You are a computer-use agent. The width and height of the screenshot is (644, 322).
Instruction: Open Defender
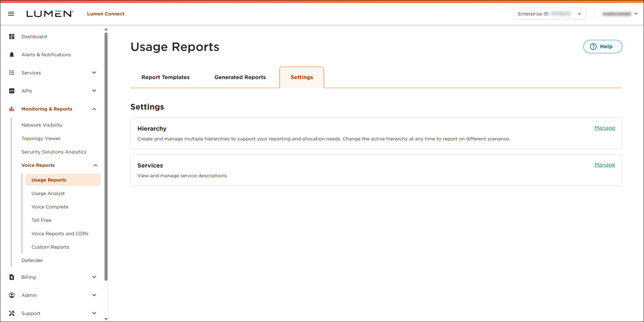point(32,260)
